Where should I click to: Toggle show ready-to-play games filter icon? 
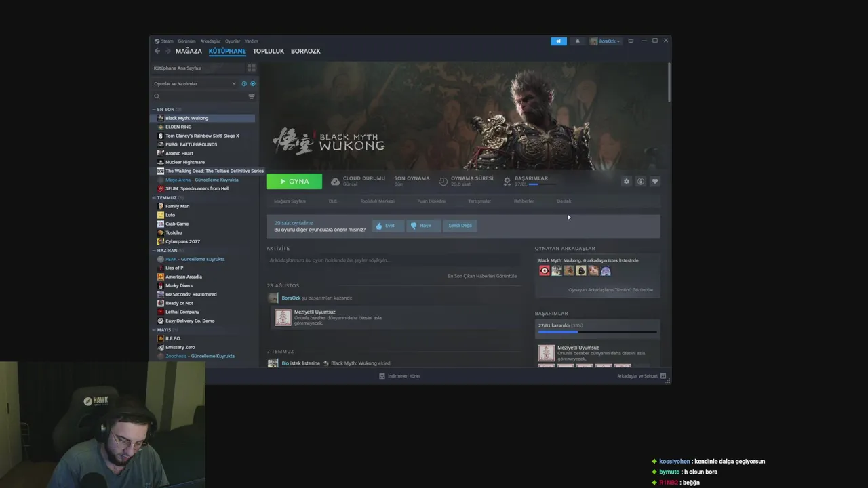pos(253,84)
